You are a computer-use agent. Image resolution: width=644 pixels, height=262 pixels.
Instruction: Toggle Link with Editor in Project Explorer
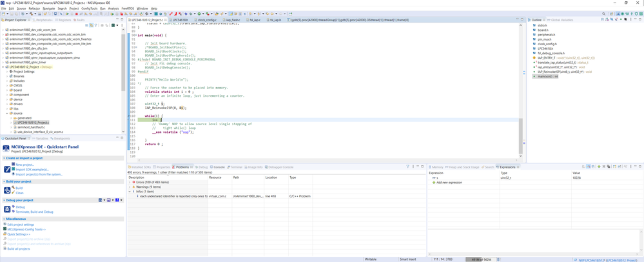[91, 25]
